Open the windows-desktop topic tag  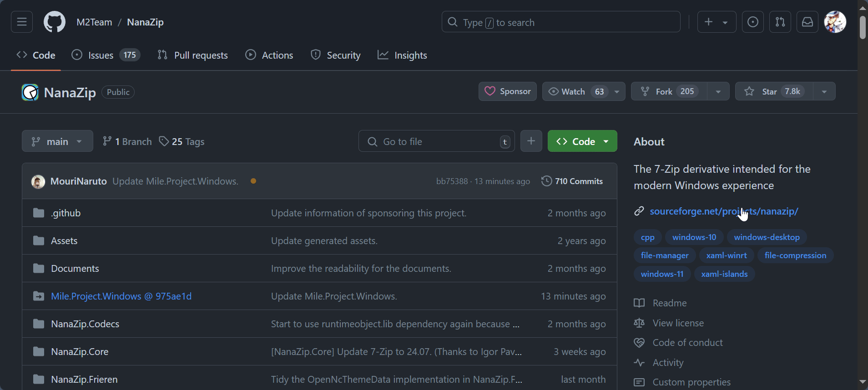(x=767, y=237)
